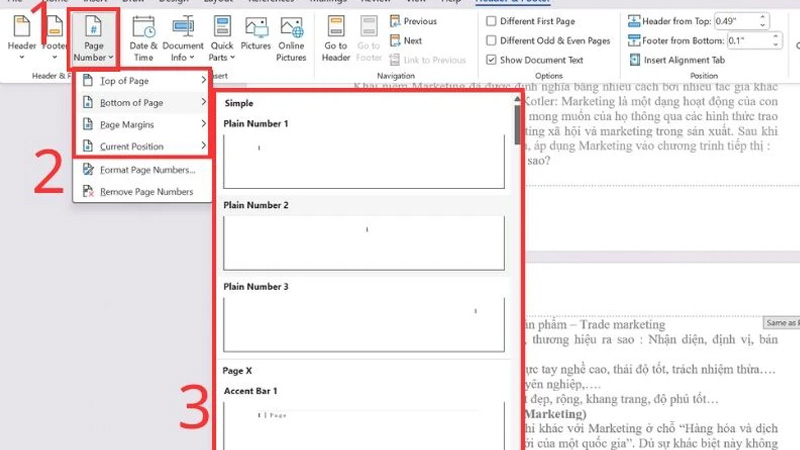Click the Navigation group label
Viewport: 800px width, 450px height.
click(396, 76)
